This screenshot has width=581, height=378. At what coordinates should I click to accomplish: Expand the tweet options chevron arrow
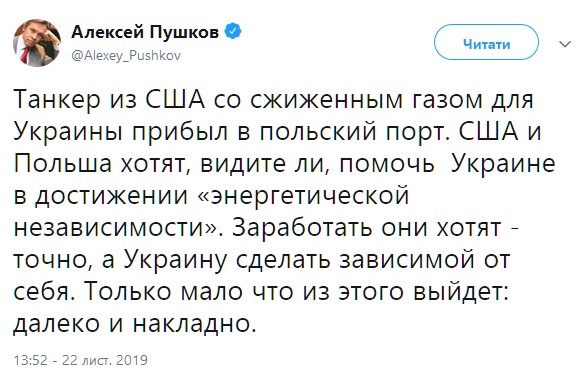(565, 44)
